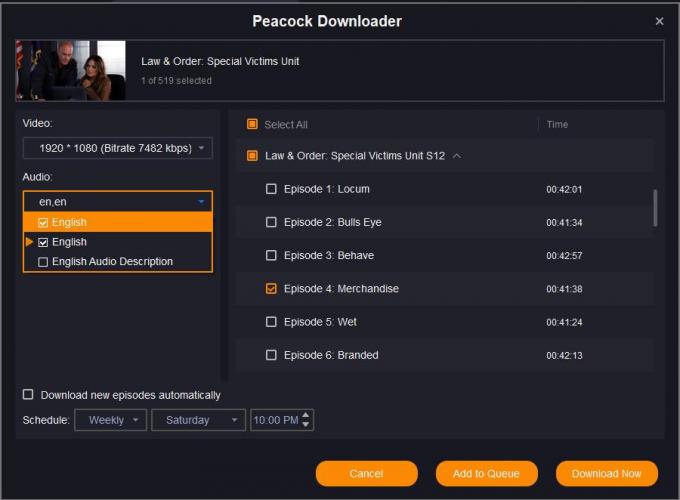Viewport: 680px width, 500px height.
Task: Click Download Now
Action: tap(607, 474)
